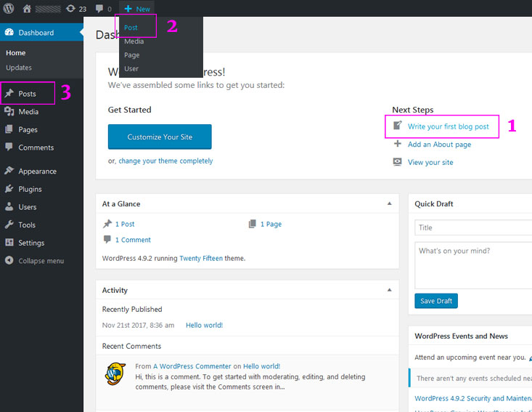Open the 1 Comment link
This screenshot has height=412, width=532.
coord(133,240)
